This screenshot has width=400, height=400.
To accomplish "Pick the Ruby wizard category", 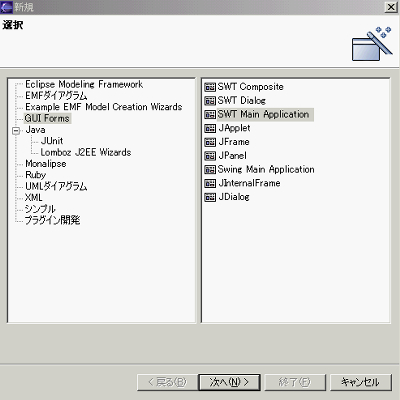I will coord(35,175).
